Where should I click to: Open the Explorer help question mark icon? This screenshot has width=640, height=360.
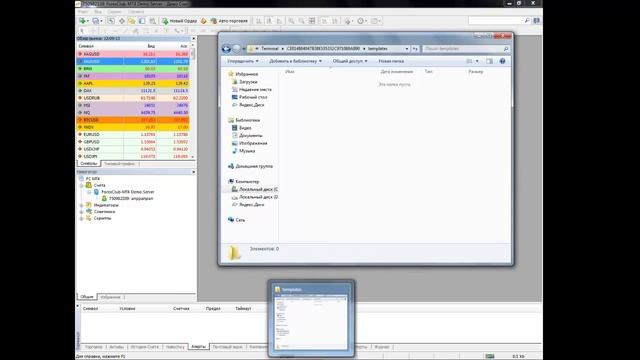click(x=502, y=61)
